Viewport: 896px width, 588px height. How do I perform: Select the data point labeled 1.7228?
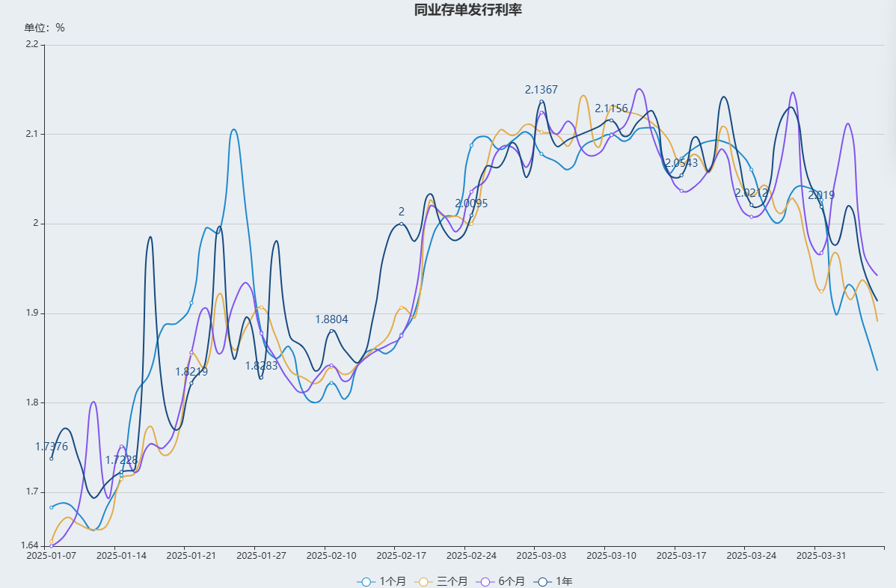(121, 472)
